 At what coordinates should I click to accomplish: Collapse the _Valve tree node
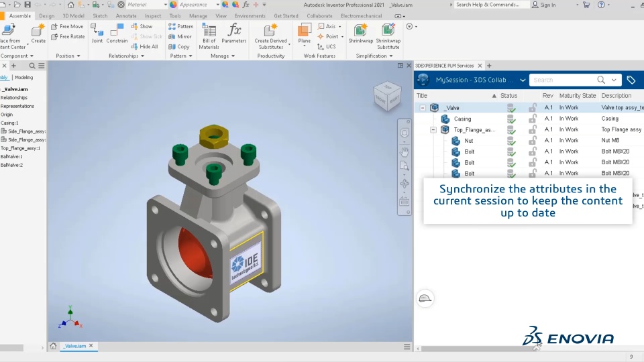point(423,107)
